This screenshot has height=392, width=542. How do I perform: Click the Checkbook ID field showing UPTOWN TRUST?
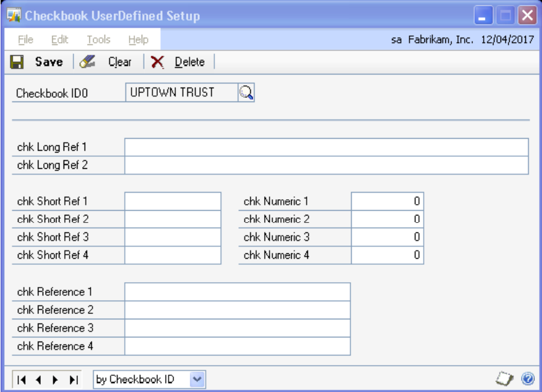[180, 93]
